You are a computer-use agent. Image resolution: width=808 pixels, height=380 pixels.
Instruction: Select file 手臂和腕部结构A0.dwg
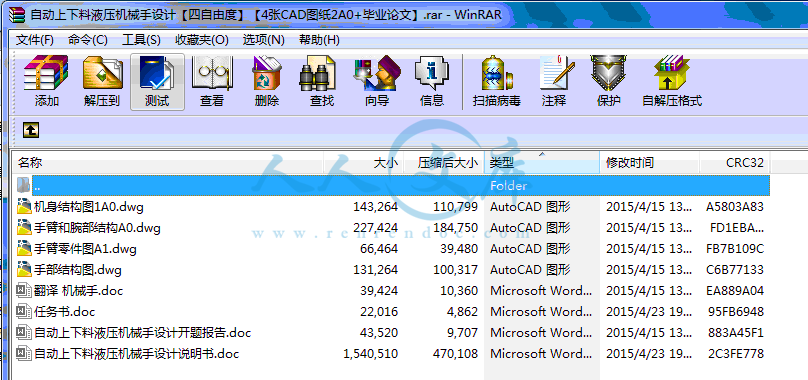(x=97, y=228)
